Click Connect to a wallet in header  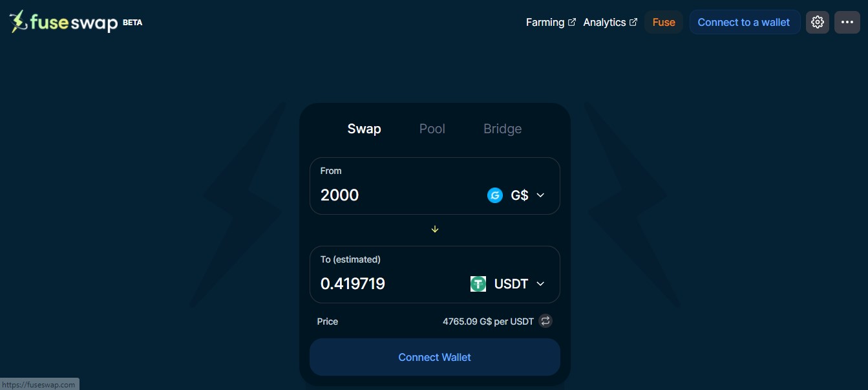[x=745, y=22]
